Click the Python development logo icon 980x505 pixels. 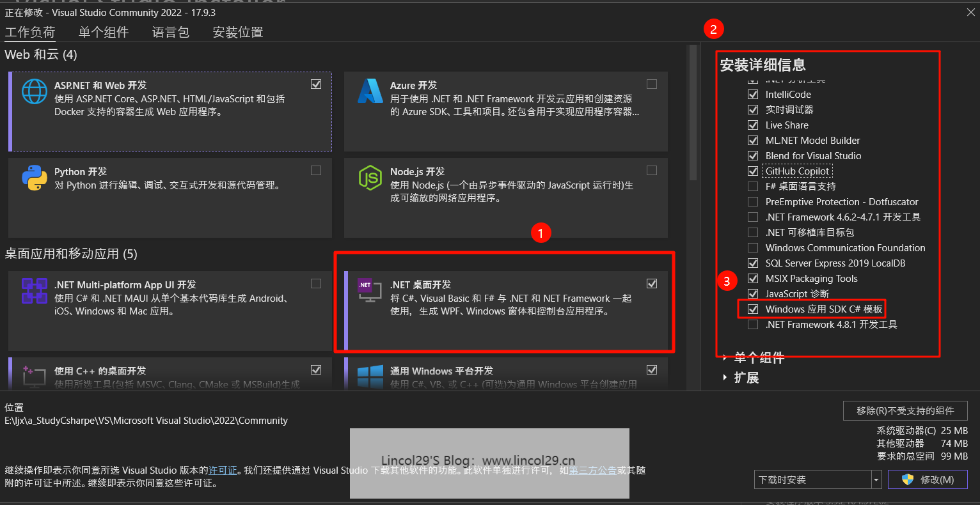[35, 178]
